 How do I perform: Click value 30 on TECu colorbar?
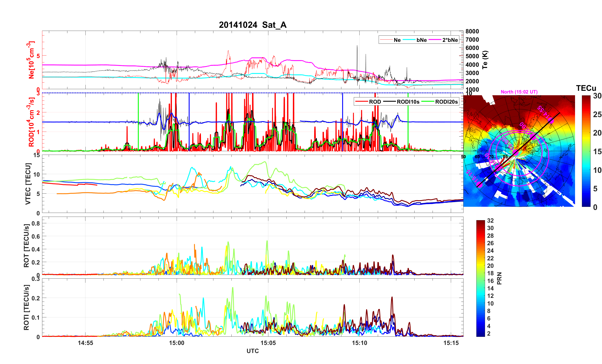[x=597, y=96]
